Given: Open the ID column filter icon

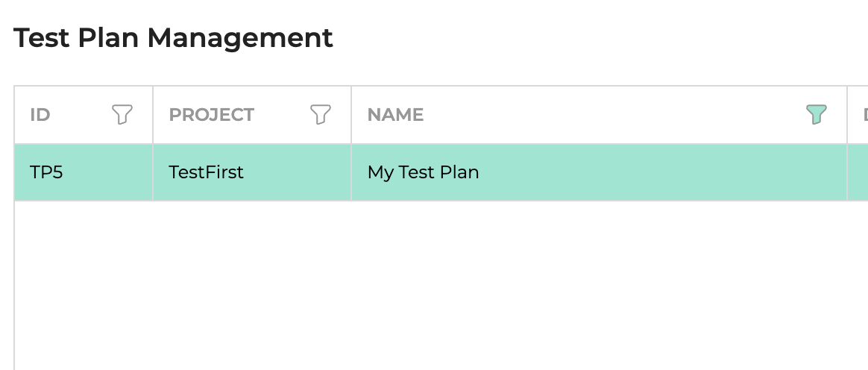Looking at the screenshot, I should click(x=122, y=115).
